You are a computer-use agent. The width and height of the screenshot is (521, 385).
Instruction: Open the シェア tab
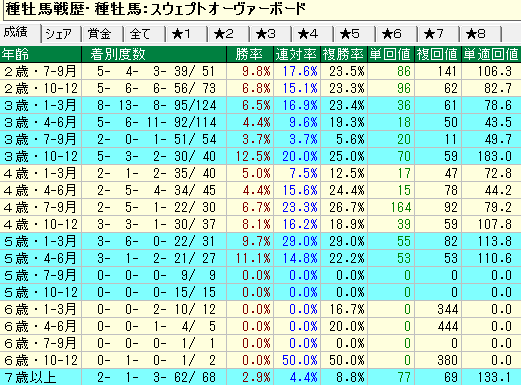[61, 34]
